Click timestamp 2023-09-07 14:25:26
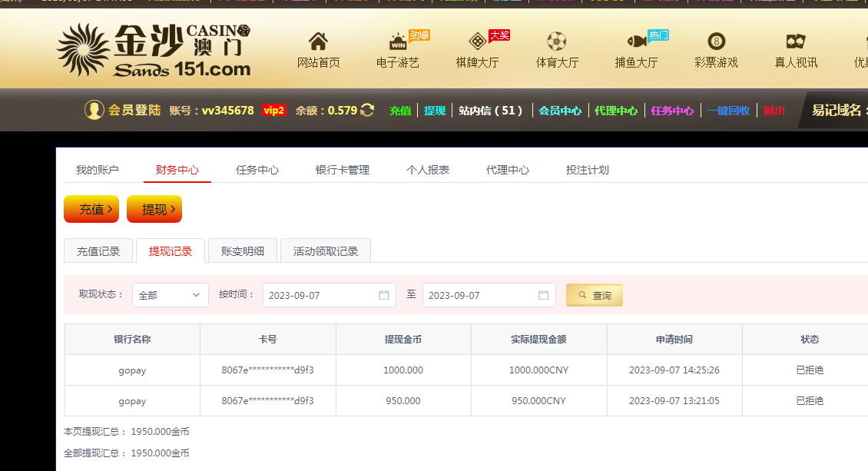Viewport: 868px width, 471px height. click(x=674, y=370)
